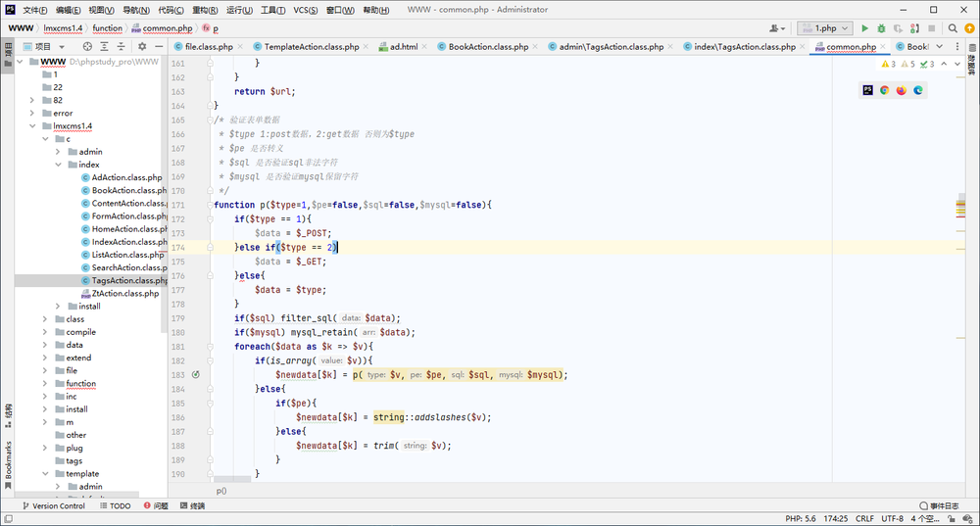Viewport: 980px width, 526px height.
Task: Collapse the lmxcms1.4 folder
Action: (x=32, y=126)
